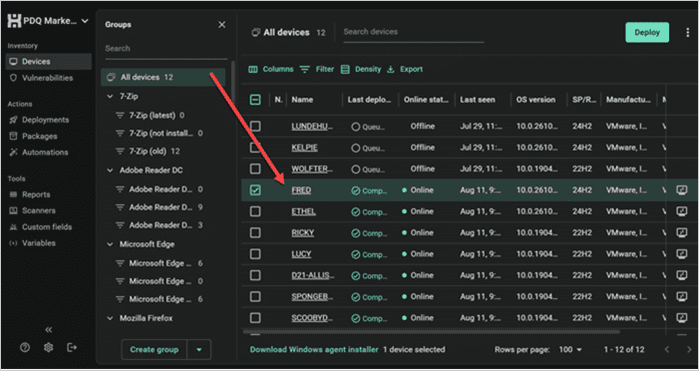Go to Vulnerabilities in the sidebar
The height and width of the screenshot is (371, 699).
(41, 78)
